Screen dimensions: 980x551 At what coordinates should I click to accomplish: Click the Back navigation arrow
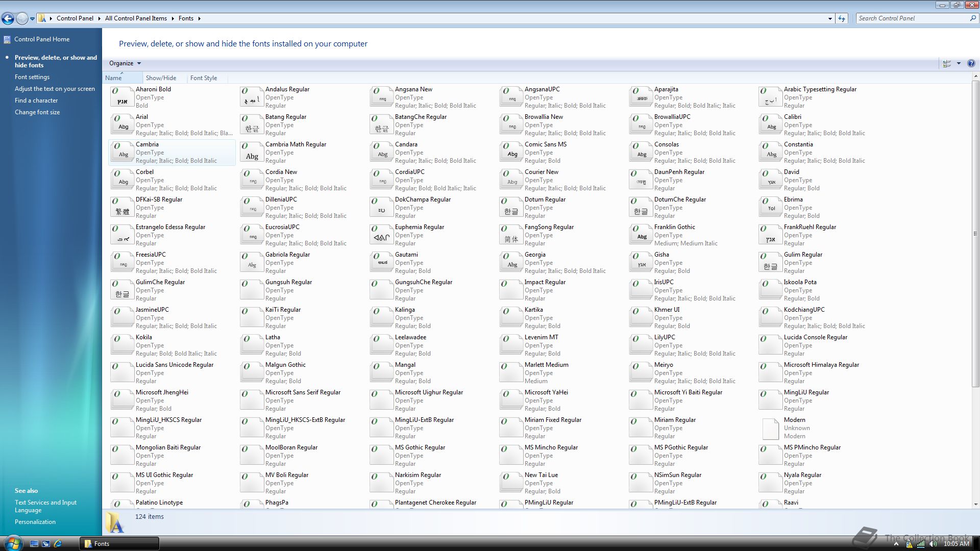tap(8, 18)
